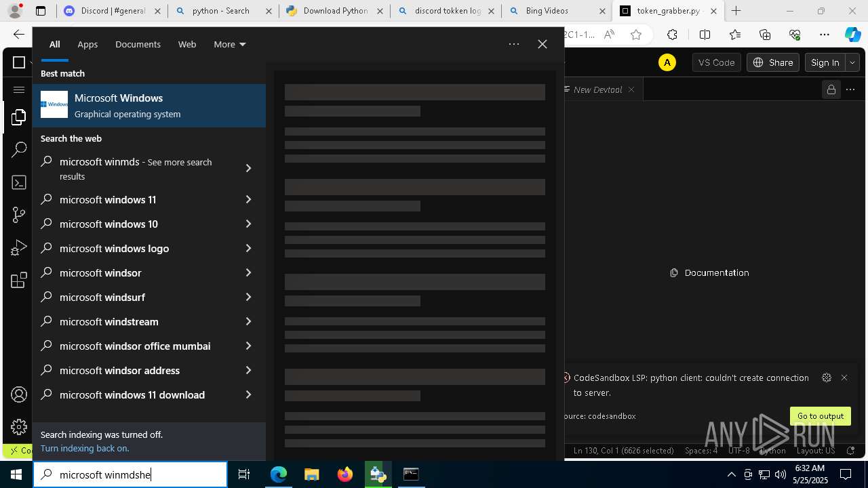The height and width of the screenshot is (488, 868).
Task: Open the Search icon in CodeSandbox sidebar
Action: 19,150
